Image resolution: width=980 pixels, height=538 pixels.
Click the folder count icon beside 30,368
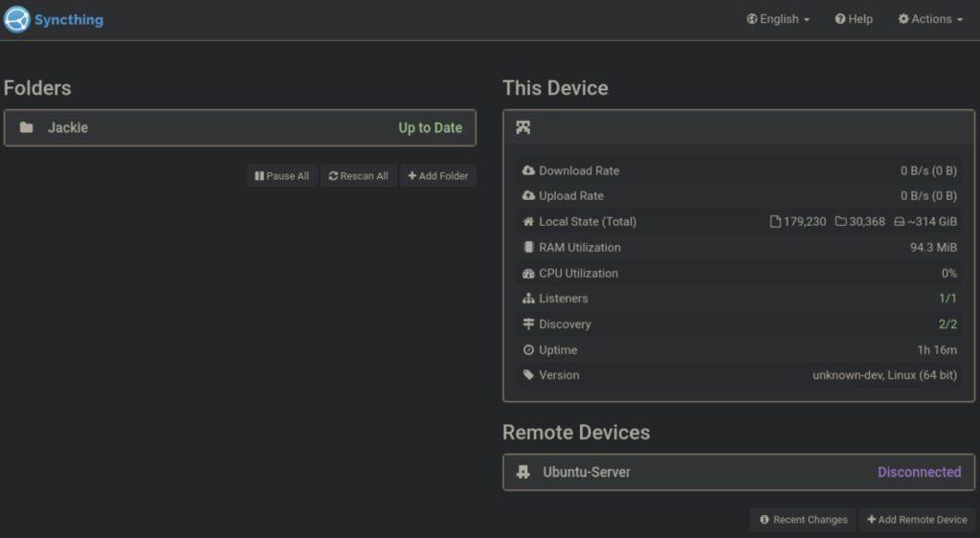point(840,221)
